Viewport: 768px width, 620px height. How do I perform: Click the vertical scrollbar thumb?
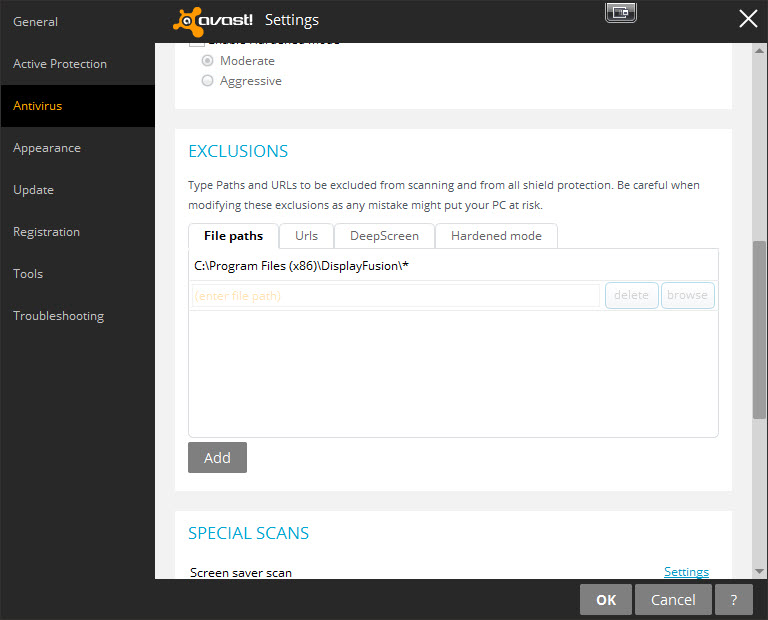pos(760,330)
